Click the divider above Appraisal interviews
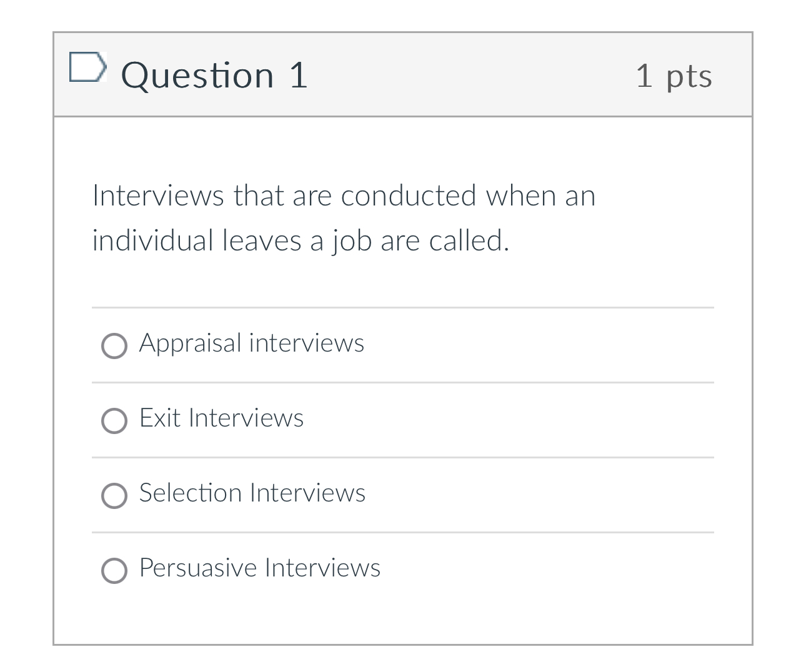 403,307
